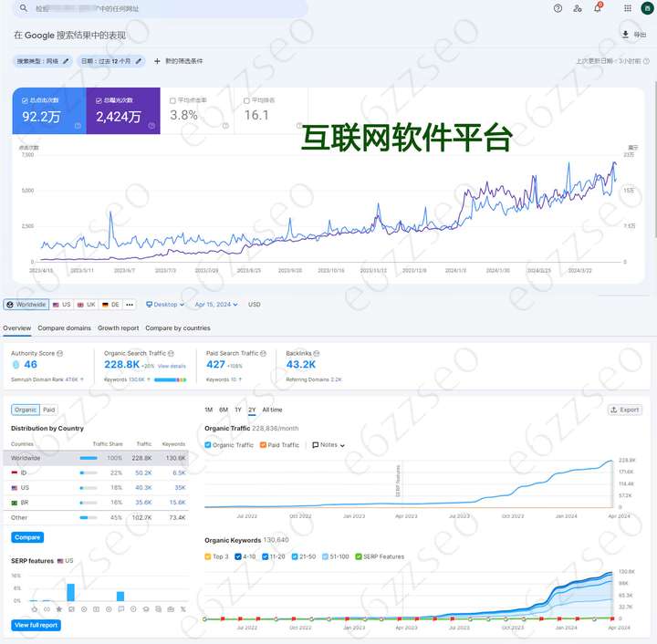The height and width of the screenshot is (644, 657).
Task: Open the Desktop device dropdown
Action: point(165,305)
